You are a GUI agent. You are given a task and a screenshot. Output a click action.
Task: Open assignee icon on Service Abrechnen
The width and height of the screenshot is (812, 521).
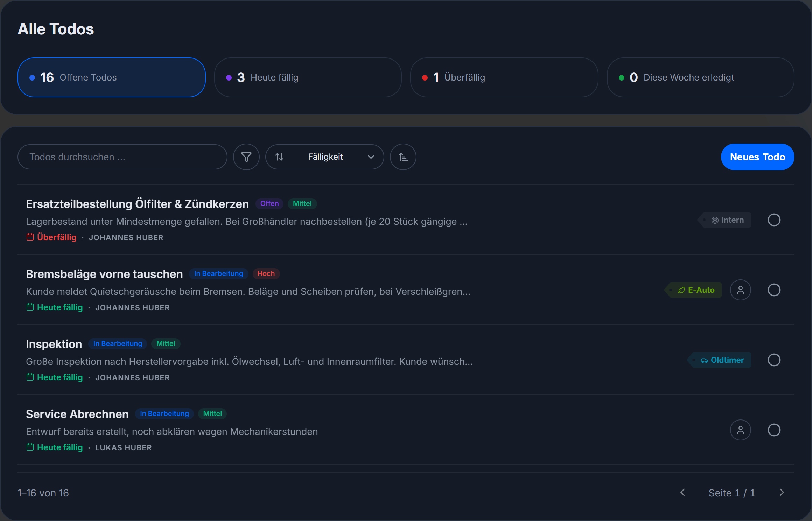click(741, 430)
